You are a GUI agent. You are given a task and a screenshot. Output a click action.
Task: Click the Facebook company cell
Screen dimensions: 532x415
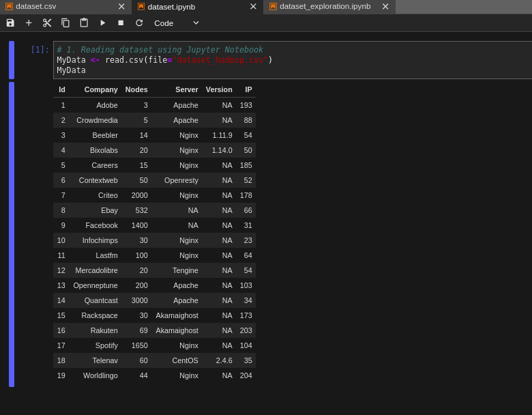(102, 225)
